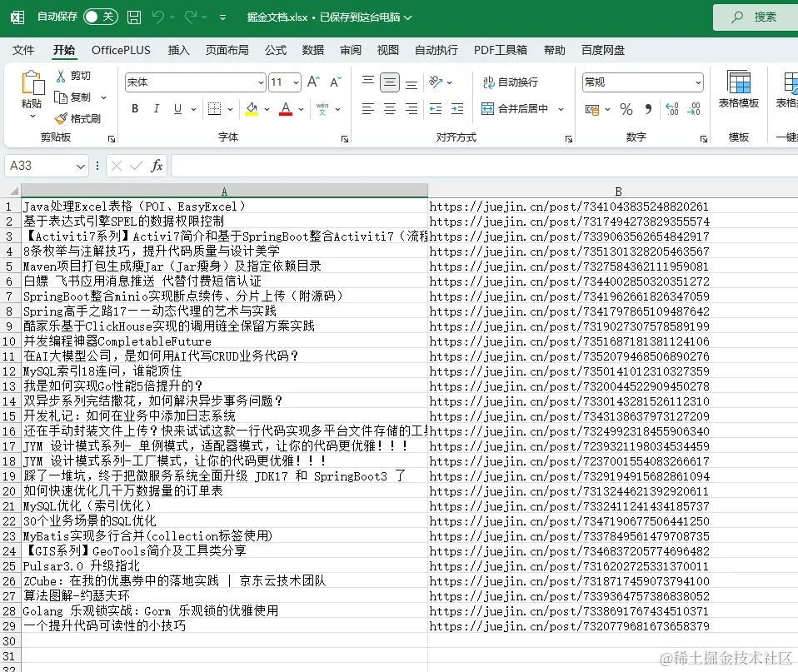Click the 格式刷 format painter button
The width and height of the screenshot is (798, 672).
coord(77,118)
